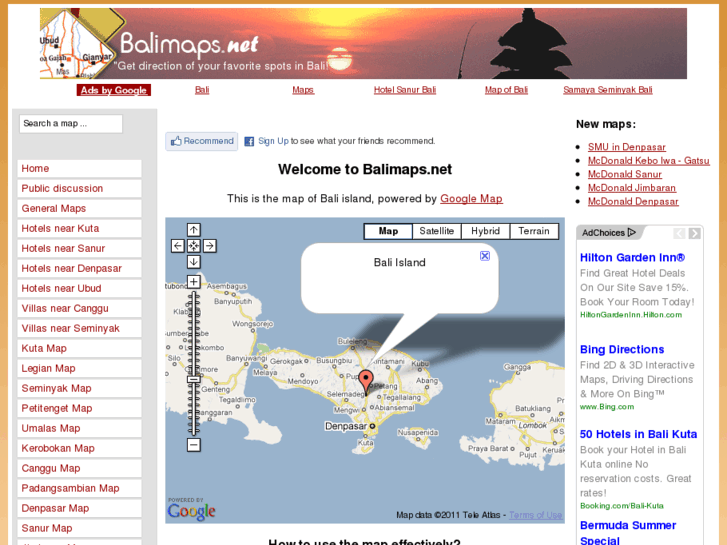Open the Bermuda Summer Special ad
Viewport: 727px width, 545px height.
click(628, 532)
